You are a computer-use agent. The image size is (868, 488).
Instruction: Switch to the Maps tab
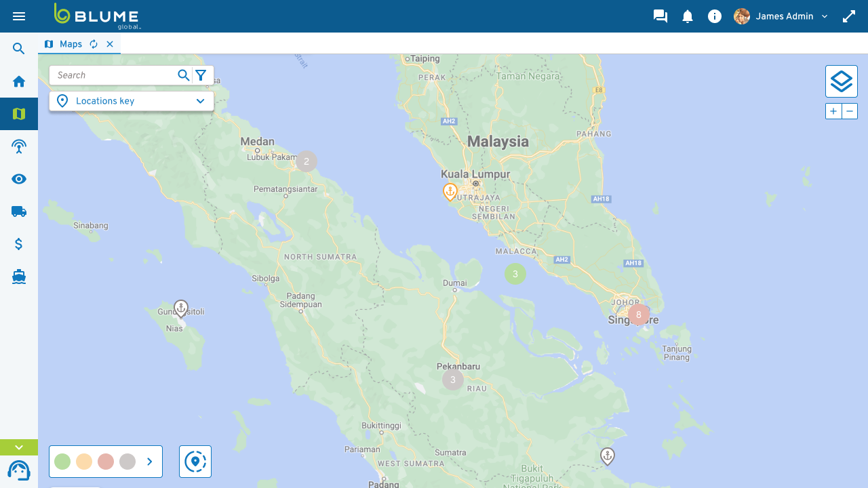tap(71, 44)
